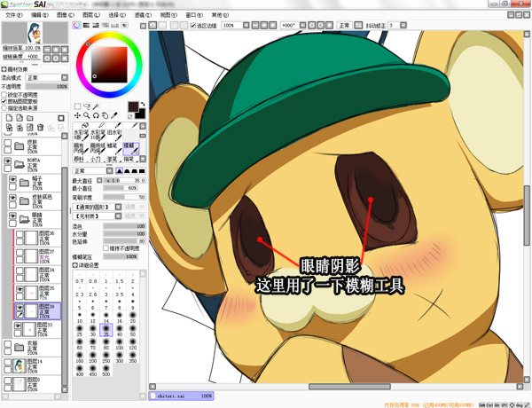Screen dimensions: 532x408
Task: Hide the 帽子 layer folder
Action: [x=12, y=181]
